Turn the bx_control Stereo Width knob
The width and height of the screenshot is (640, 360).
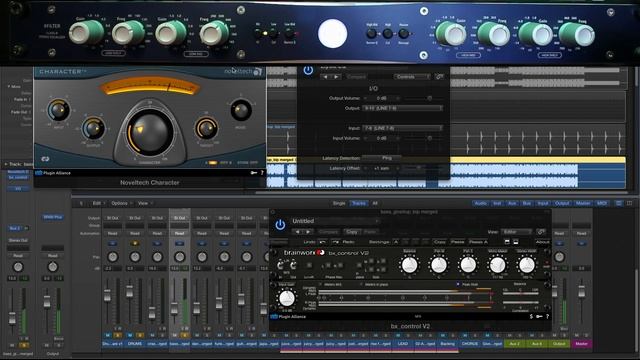click(x=527, y=265)
